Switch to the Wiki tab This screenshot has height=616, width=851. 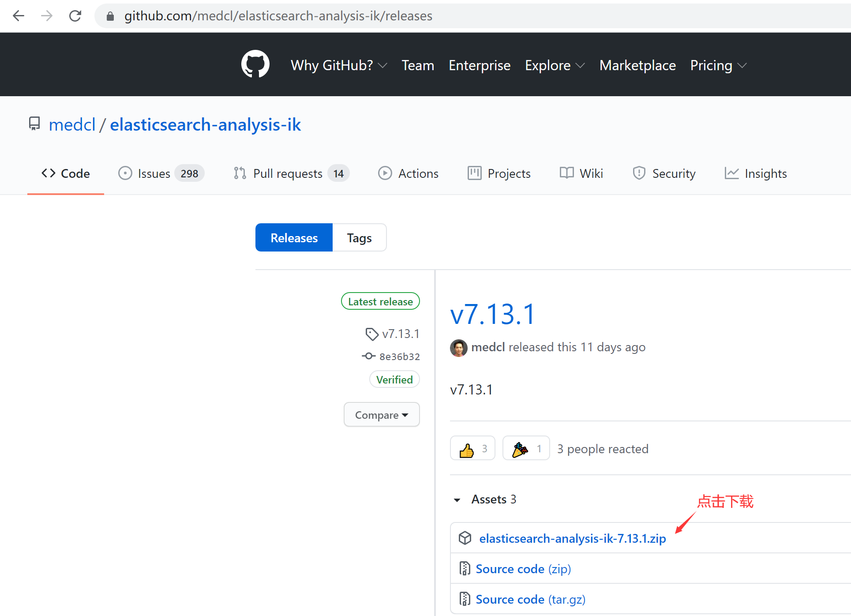(x=581, y=173)
